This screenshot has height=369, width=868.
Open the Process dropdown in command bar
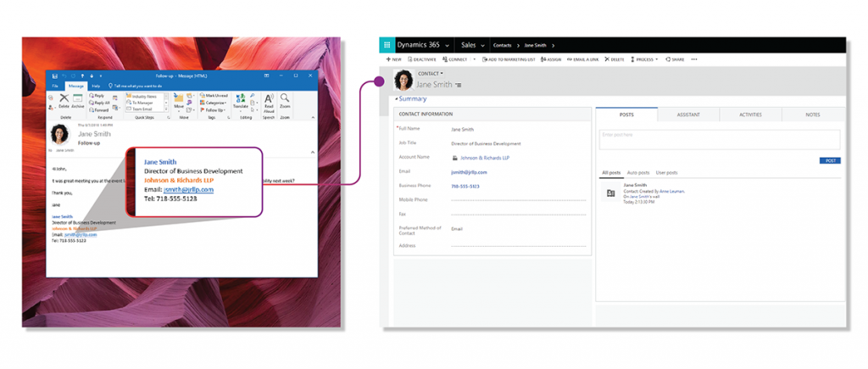pos(644,59)
